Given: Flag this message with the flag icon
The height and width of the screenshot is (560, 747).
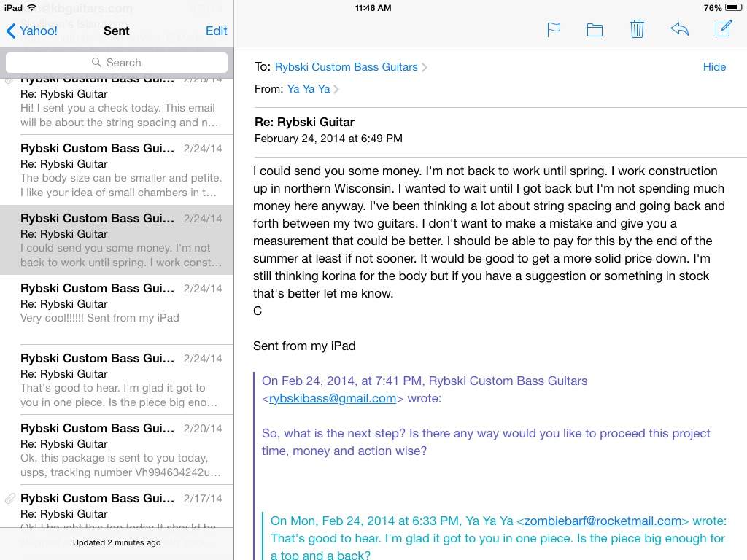Looking at the screenshot, I should [554, 30].
